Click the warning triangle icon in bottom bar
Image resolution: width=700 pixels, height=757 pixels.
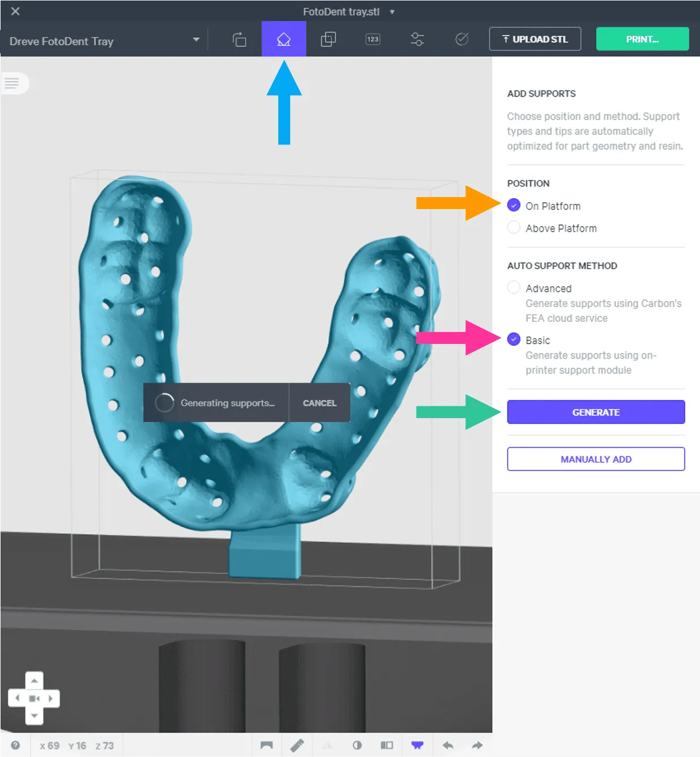327,745
